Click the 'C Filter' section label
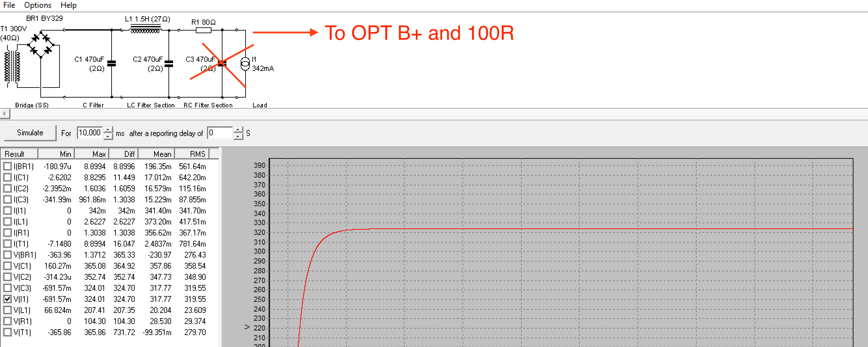The width and height of the screenshot is (868, 347). point(93,105)
